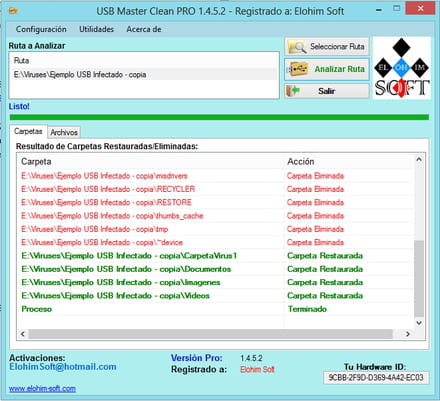The height and width of the screenshot is (401, 440).
Task: Click the vertical scrollbar thumb
Action: tap(419, 279)
